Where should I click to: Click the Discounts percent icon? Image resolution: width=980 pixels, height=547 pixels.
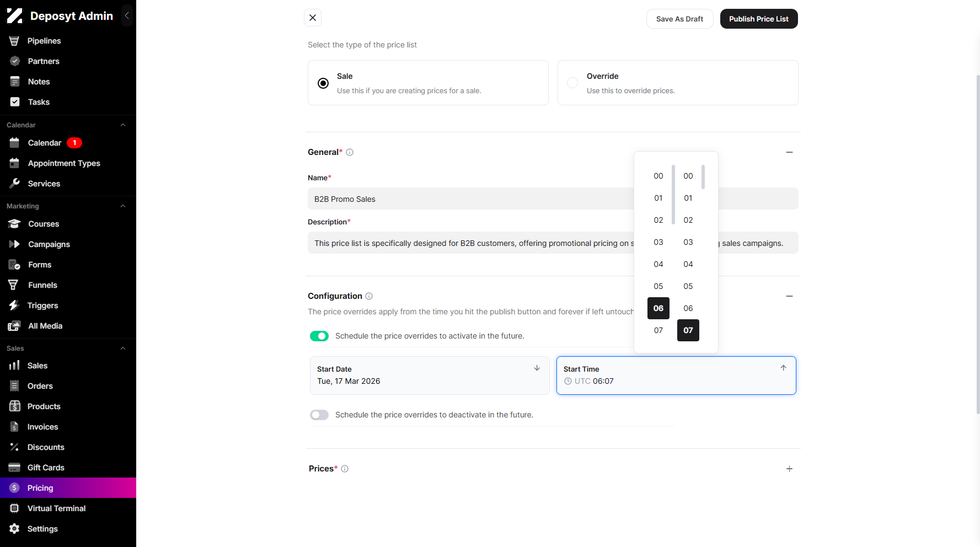pyautogui.click(x=15, y=447)
